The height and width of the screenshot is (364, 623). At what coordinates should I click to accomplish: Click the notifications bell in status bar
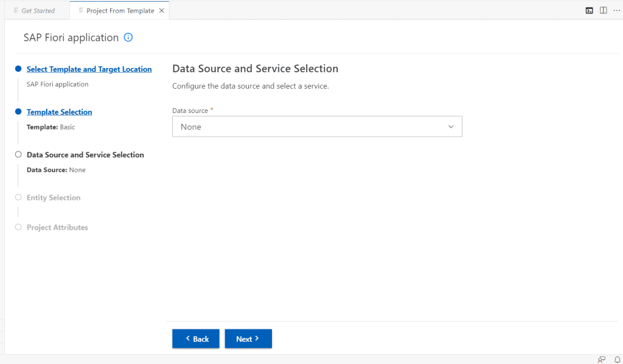[617, 360]
